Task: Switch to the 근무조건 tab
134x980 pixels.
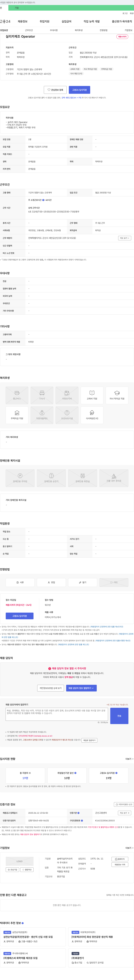Action: tap(29, 30)
